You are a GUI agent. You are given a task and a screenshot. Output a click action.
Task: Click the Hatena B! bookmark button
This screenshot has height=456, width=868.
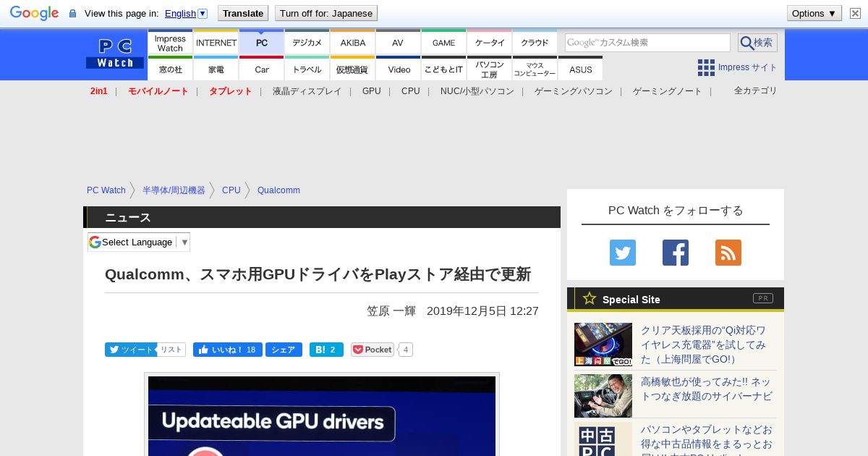pyautogui.click(x=326, y=350)
